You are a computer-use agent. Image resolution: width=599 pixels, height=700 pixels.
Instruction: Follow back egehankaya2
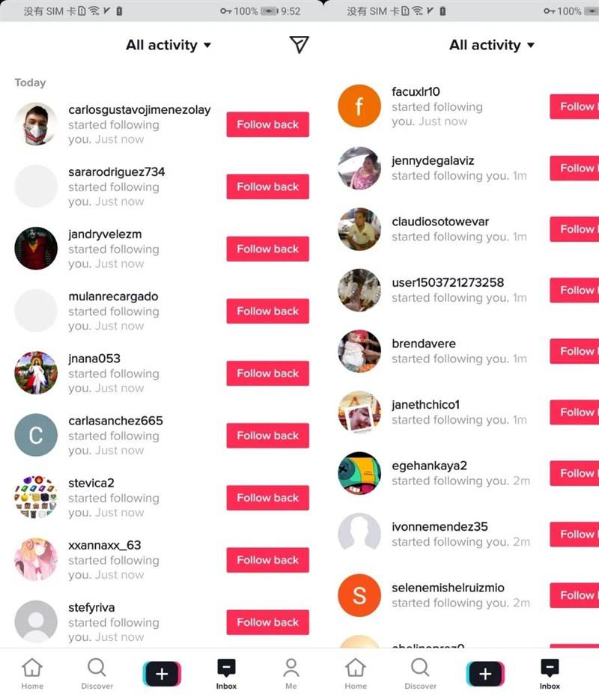click(x=574, y=473)
